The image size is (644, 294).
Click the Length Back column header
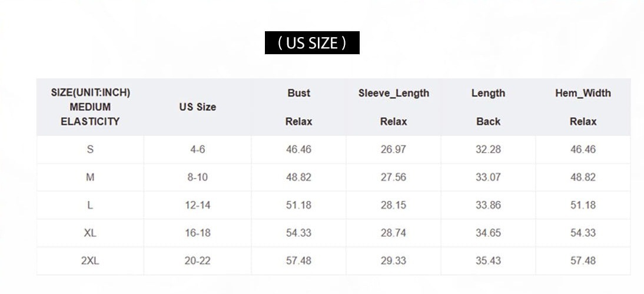(488, 107)
